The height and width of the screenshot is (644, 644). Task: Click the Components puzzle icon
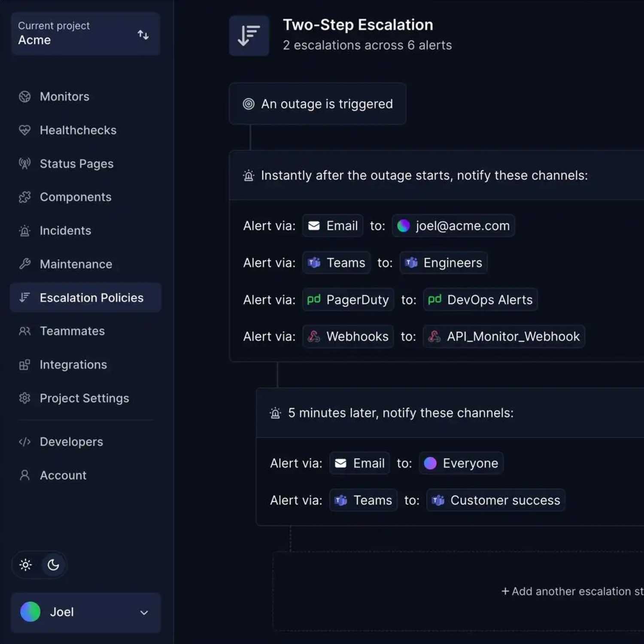pyautogui.click(x=25, y=197)
